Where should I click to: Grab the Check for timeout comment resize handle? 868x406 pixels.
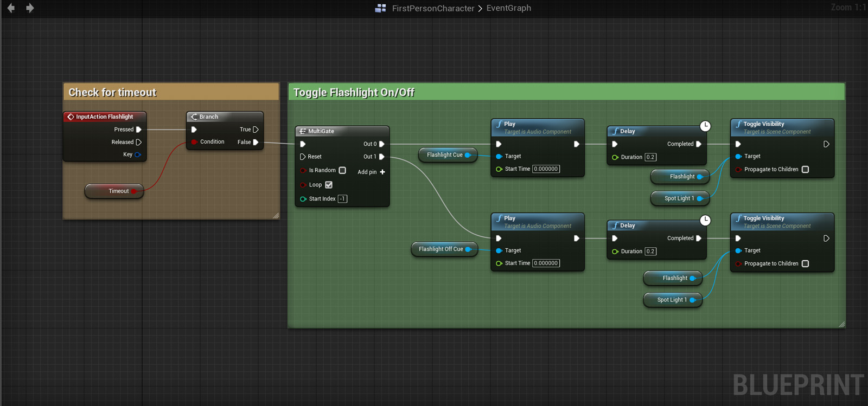coord(276,216)
